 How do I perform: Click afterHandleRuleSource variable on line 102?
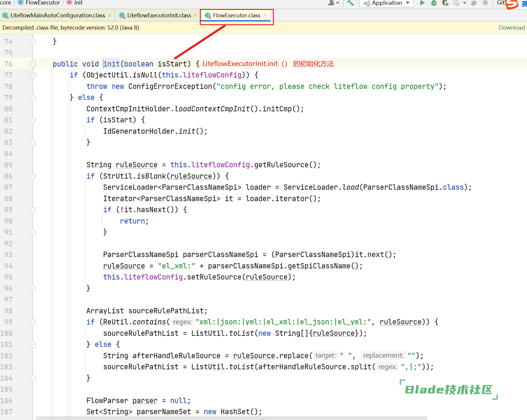[176, 356]
